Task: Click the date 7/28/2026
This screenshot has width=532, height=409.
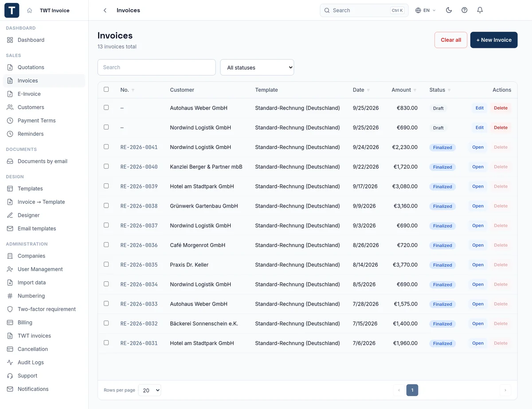Action: 366,304
